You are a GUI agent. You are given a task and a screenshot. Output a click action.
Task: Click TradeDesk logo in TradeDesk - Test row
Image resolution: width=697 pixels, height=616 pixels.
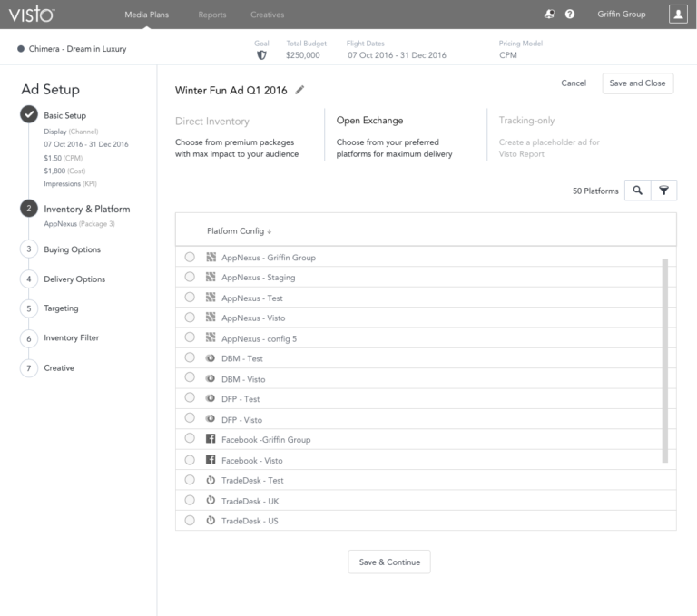pyautogui.click(x=211, y=480)
